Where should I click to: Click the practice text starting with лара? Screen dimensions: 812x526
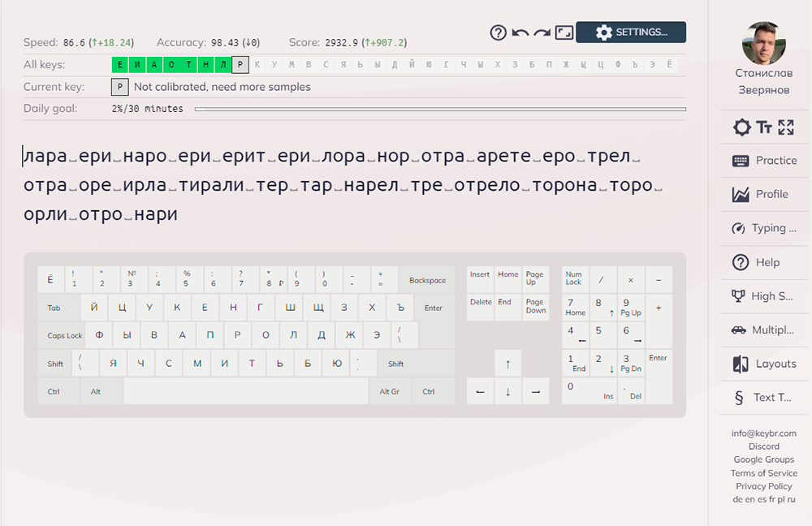(343, 184)
